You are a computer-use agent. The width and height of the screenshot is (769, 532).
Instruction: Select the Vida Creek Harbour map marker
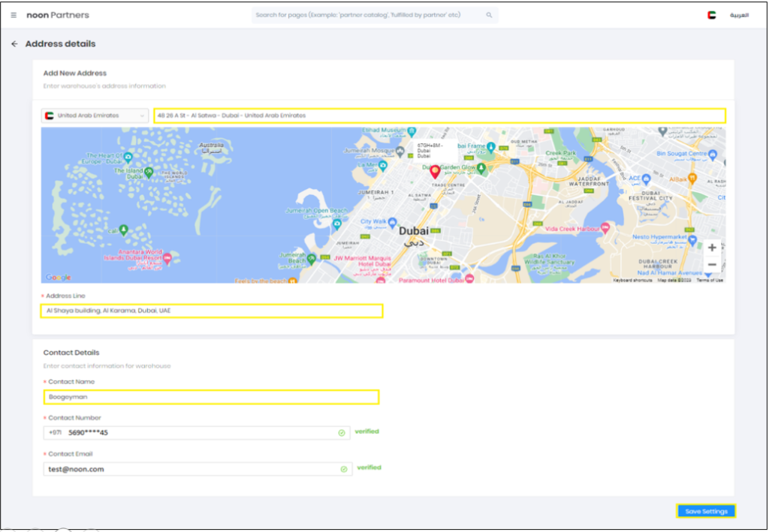click(605, 227)
